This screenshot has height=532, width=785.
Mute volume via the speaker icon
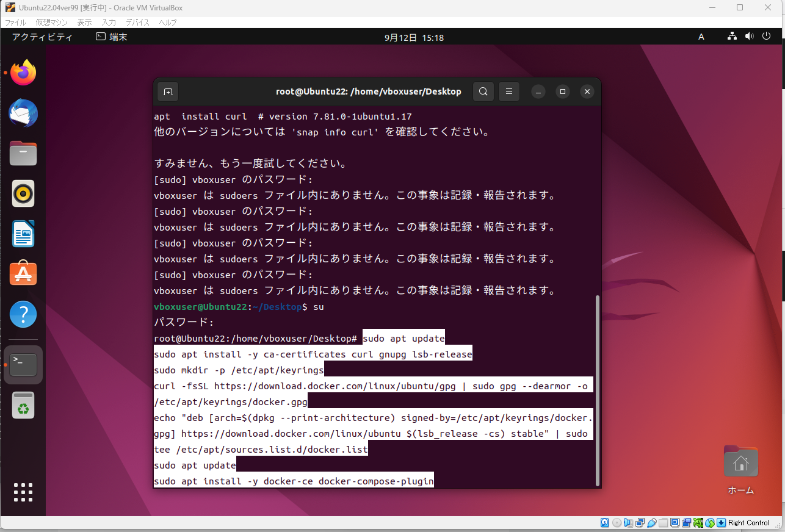(x=749, y=36)
